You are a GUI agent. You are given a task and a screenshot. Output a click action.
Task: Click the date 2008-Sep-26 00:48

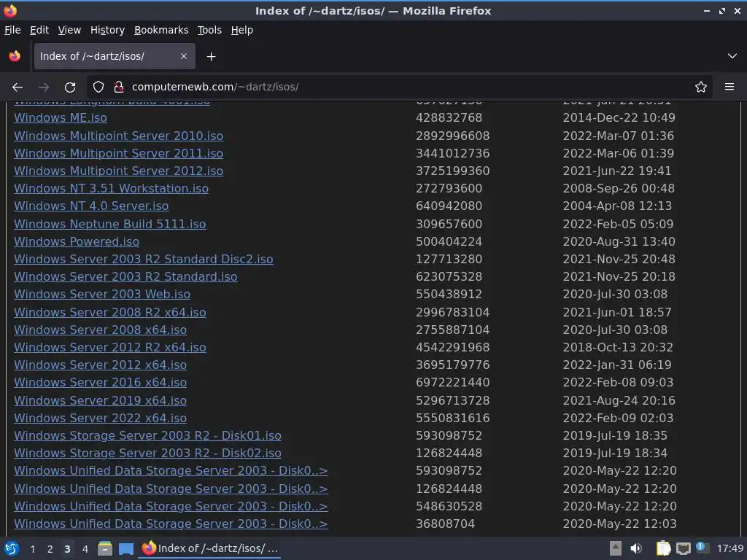coord(619,189)
